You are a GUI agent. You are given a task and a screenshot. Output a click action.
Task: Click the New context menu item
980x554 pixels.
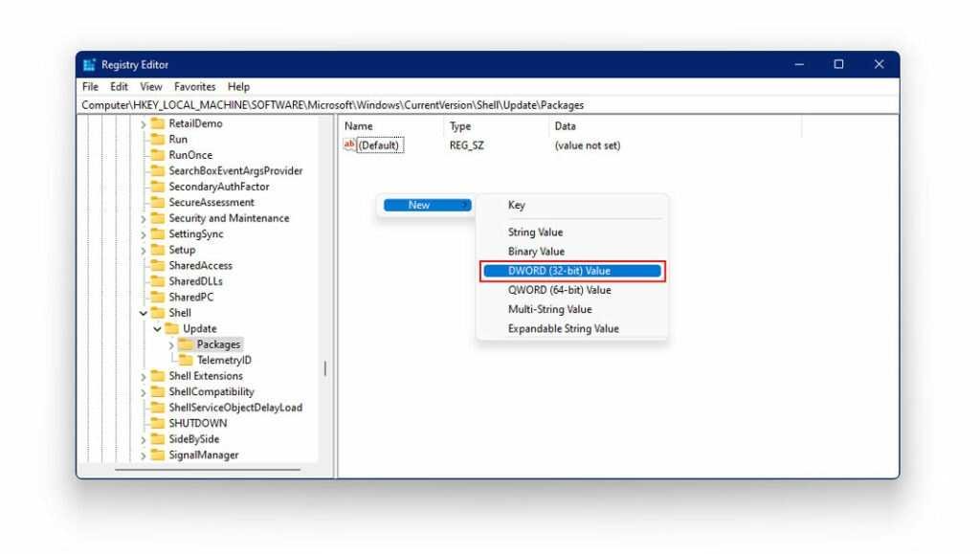click(x=428, y=205)
